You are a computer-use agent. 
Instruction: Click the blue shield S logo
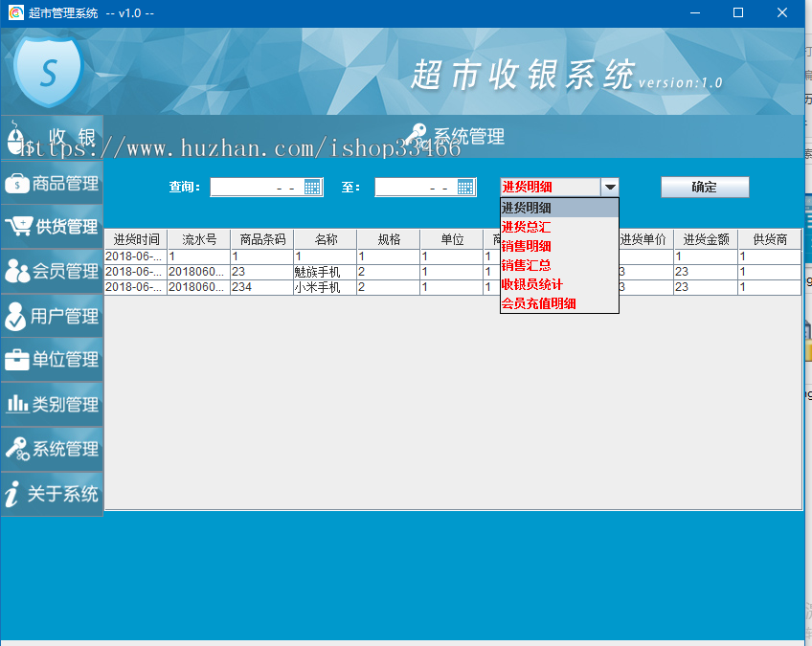click(x=48, y=71)
